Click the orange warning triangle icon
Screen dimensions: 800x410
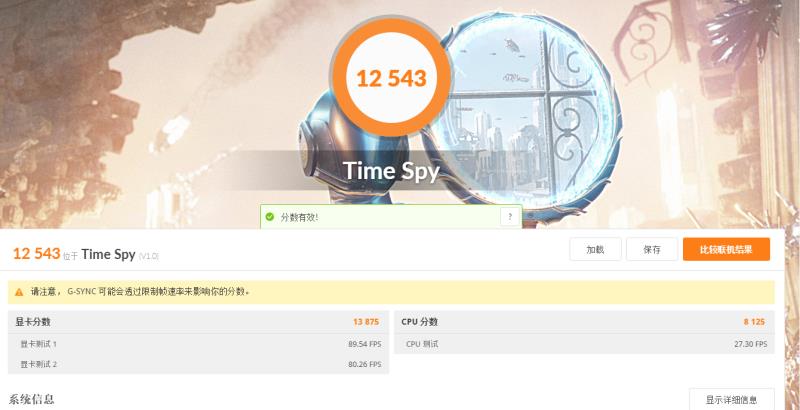pyautogui.click(x=19, y=292)
